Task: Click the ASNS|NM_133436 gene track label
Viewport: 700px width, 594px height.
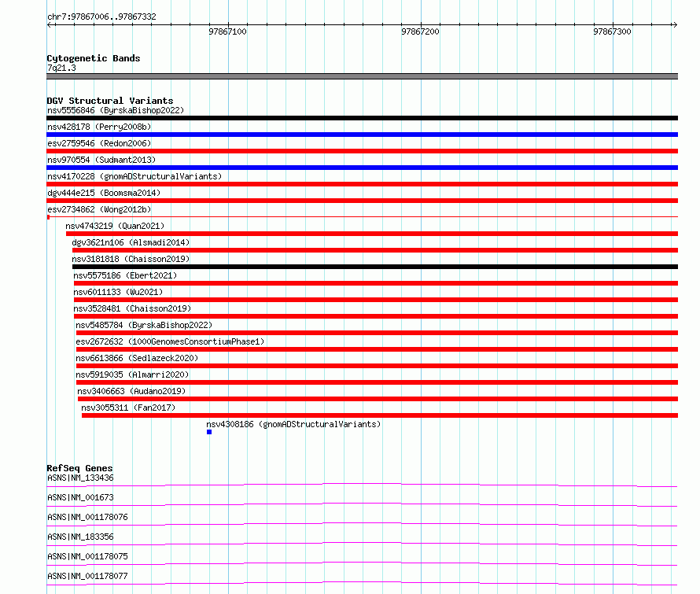Action: pos(80,478)
